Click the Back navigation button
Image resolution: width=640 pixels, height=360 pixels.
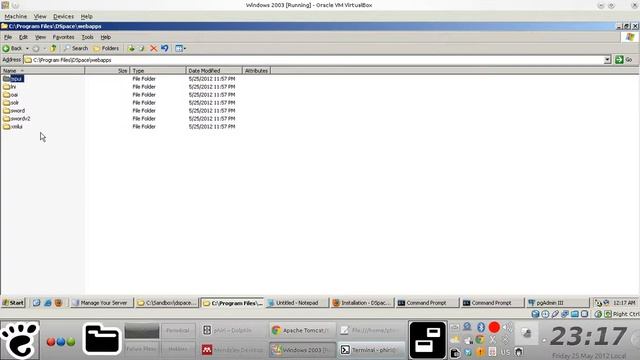(12, 48)
